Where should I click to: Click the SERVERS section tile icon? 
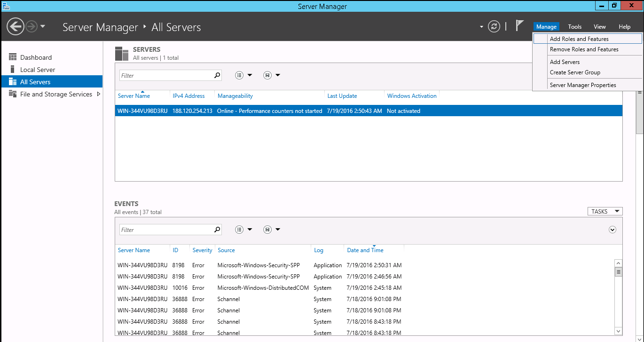pos(122,54)
